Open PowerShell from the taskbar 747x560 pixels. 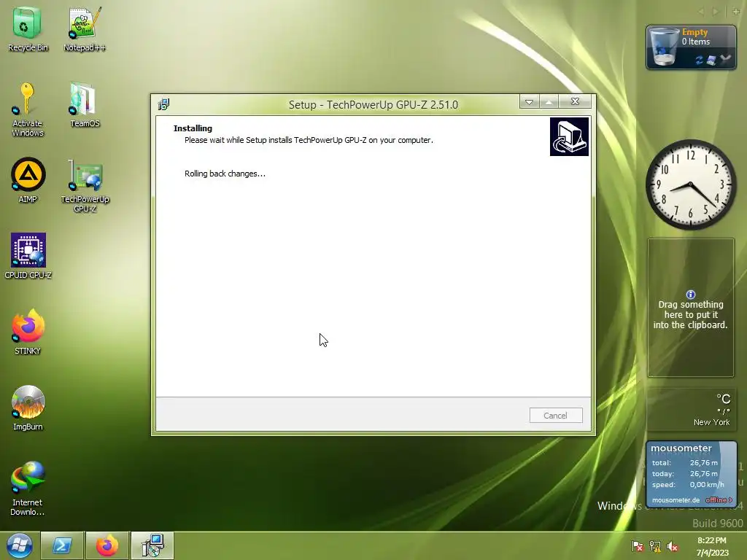[63, 545]
